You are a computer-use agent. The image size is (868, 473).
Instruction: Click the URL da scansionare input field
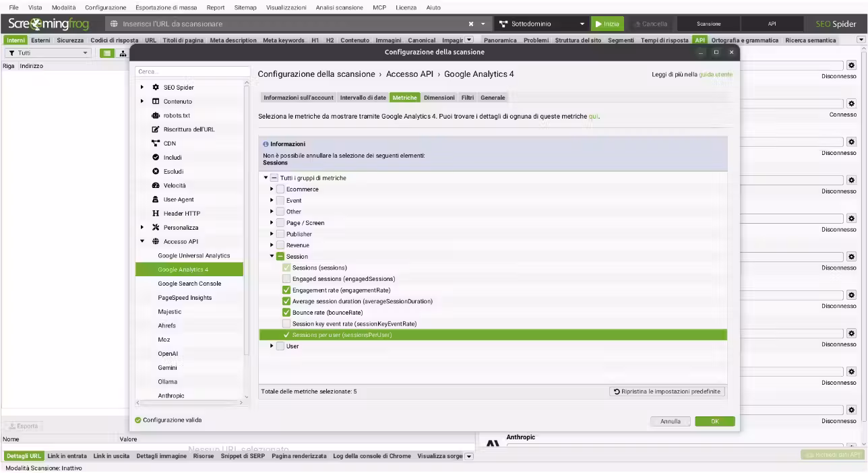click(x=293, y=24)
